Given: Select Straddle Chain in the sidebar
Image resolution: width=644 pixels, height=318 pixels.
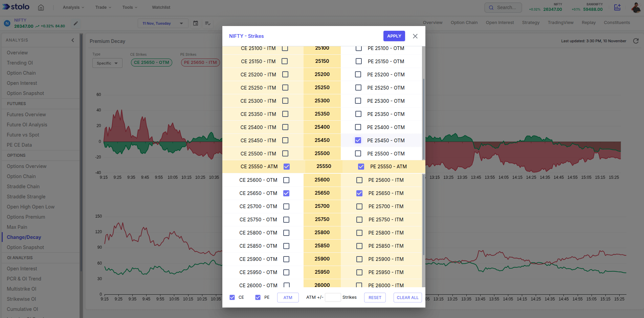Looking at the screenshot, I should coord(23,187).
